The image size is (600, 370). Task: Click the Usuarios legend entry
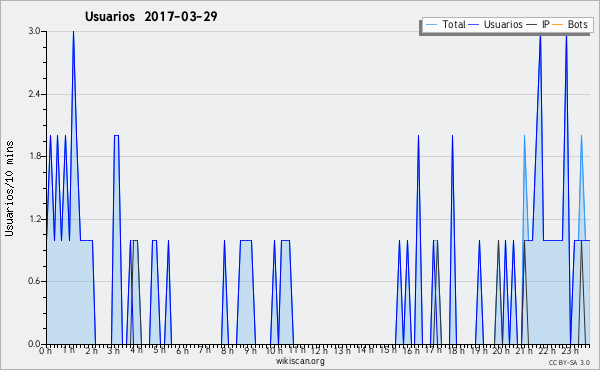[x=495, y=24]
